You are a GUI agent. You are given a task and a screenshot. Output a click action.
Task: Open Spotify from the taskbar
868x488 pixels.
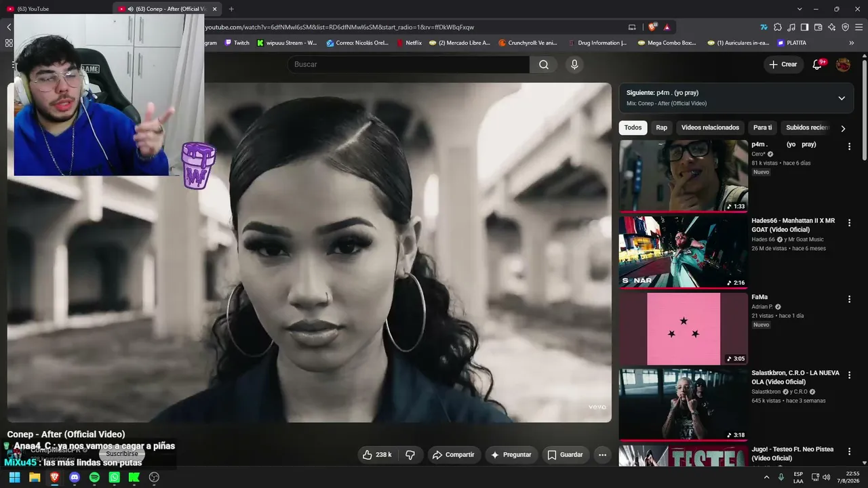coord(94,477)
